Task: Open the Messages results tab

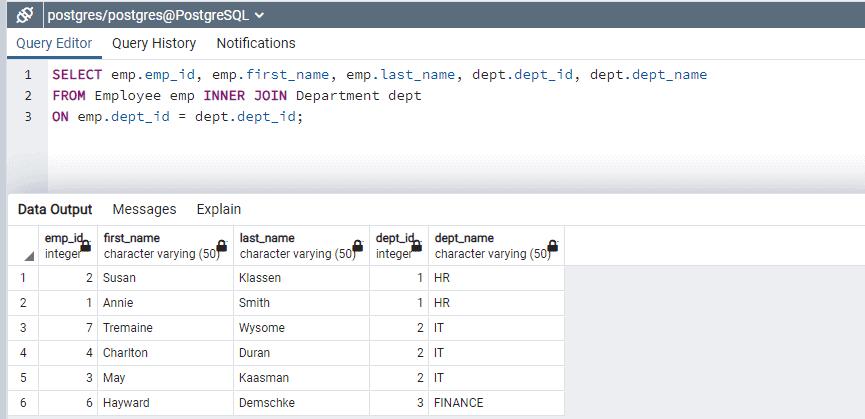Action: (x=144, y=209)
